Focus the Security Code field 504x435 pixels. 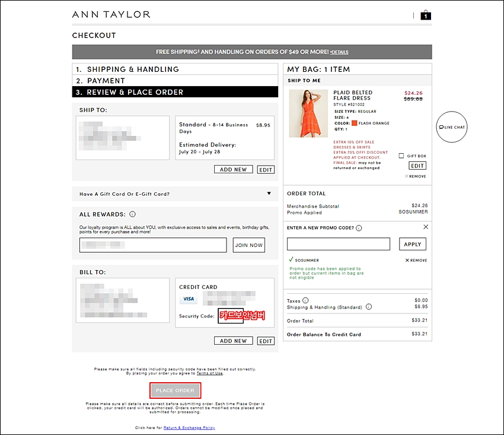pyautogui.click(x=231, y=316)
